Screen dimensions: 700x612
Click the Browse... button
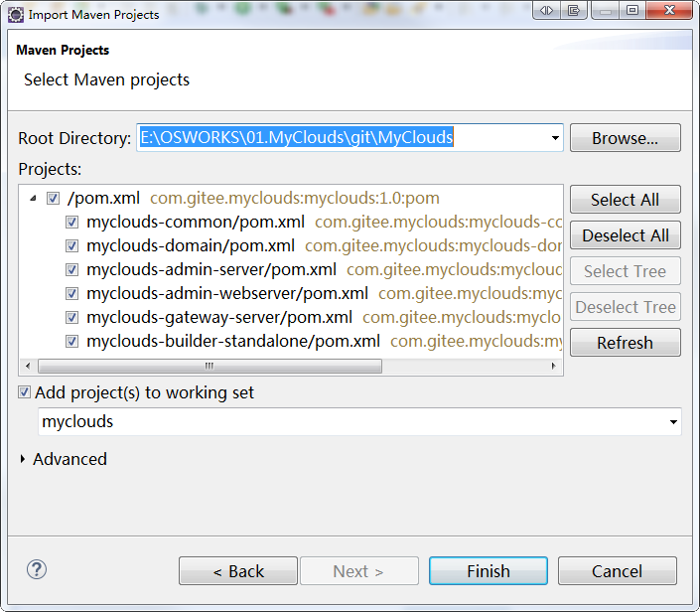coord(625,138)
